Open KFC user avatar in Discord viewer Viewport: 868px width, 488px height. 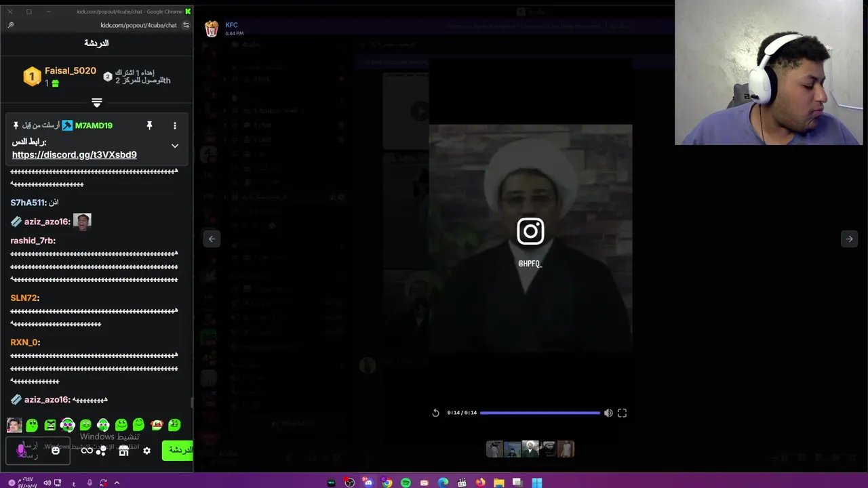[x=212, y=28]
